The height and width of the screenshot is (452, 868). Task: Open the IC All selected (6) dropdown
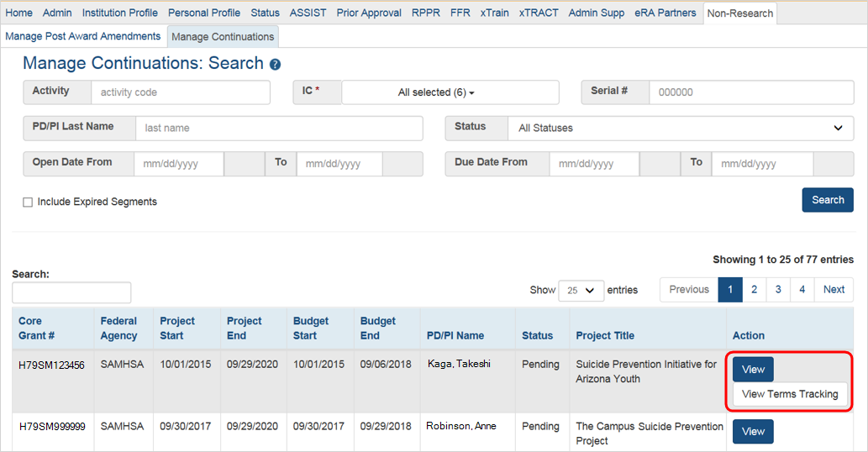point(450,92)
